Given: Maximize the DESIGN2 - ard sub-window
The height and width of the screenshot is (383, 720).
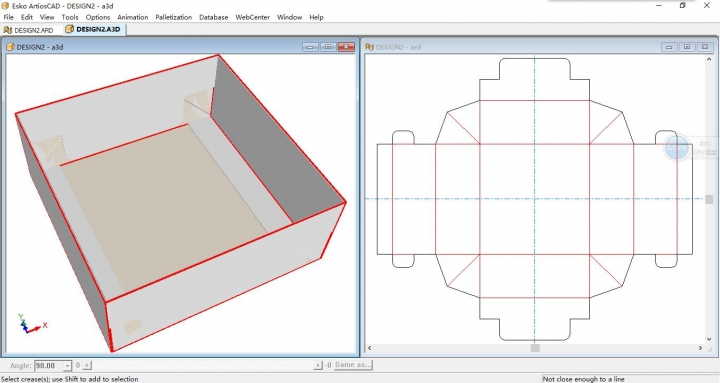Looking at the screenshot, I should [687, 47].
